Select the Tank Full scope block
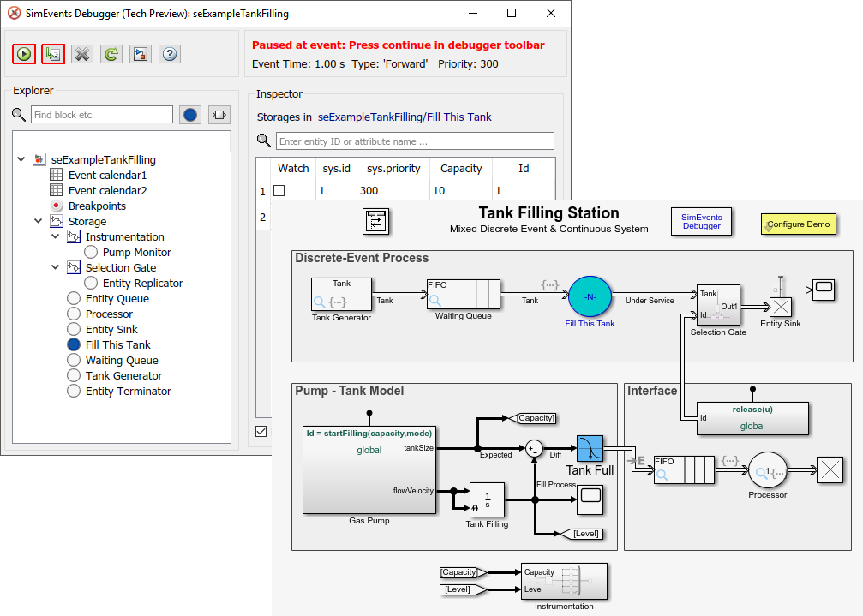The height and width of the screenshot is (616, 863). [590, 447]
